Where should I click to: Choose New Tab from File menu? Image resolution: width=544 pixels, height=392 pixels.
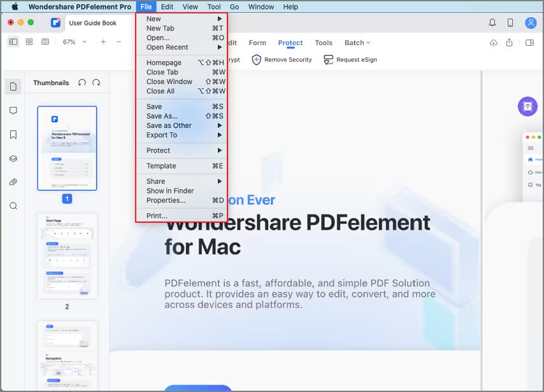point(182,29)
